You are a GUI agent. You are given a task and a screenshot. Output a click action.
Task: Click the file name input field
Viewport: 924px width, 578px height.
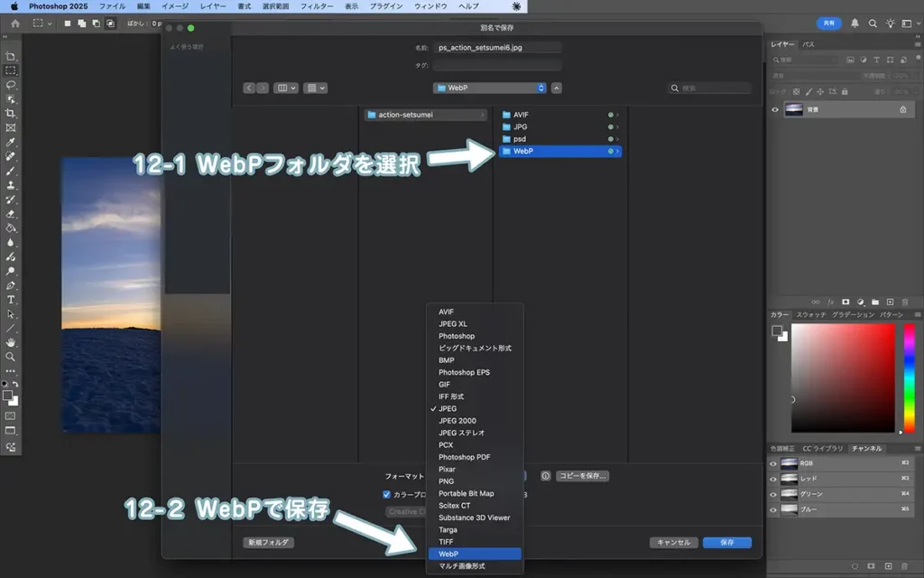[x=496, y=48]
